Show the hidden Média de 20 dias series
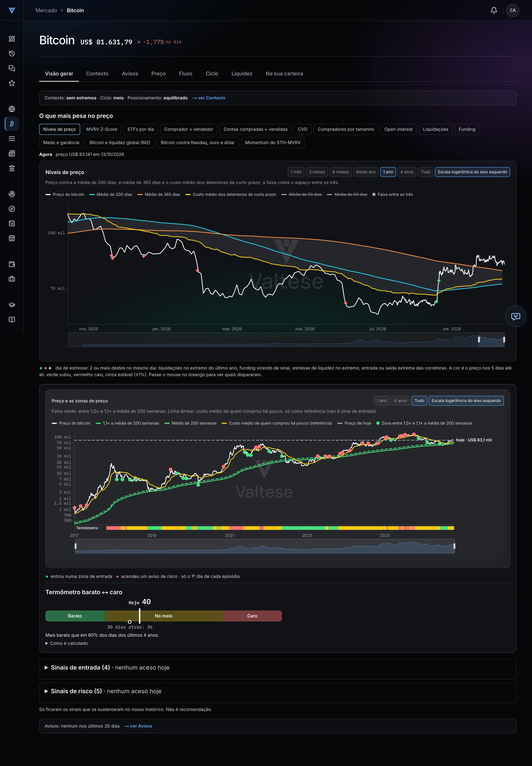The width and height of the screenshot is (532, 766). click(x=302, y=194)
